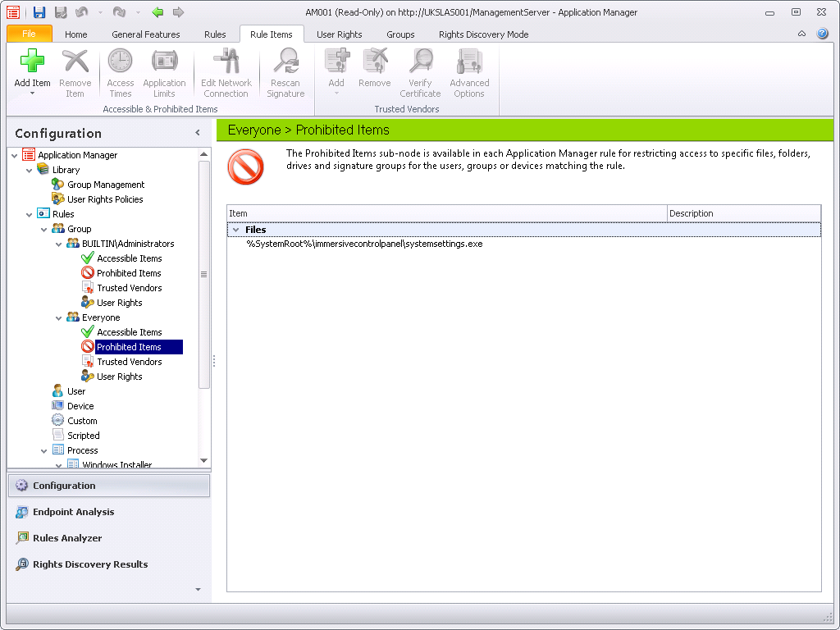Open Advanced Options in ribbon
Image resolution: width=840 pixels, height=630 pixels.
pos(469,61)
